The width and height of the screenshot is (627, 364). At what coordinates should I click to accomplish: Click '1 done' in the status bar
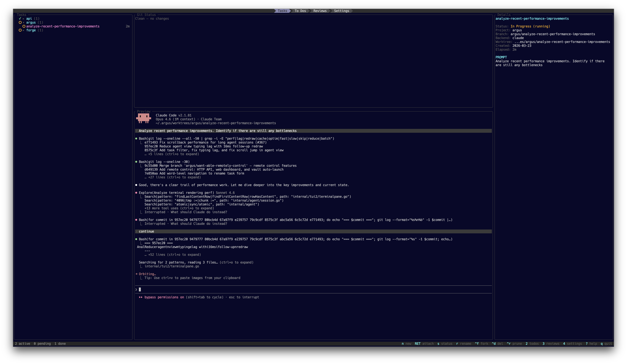(x=60, y=344)
